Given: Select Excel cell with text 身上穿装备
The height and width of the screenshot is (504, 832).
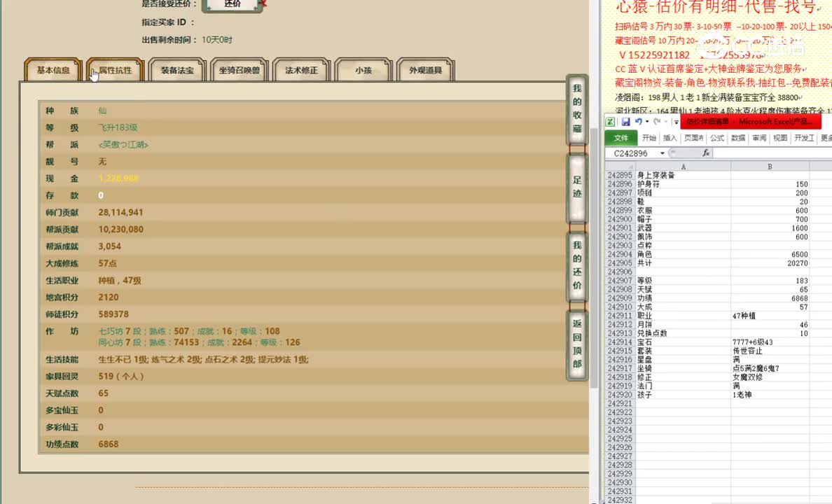Looking at the screenshot, I should coord(683,175).
